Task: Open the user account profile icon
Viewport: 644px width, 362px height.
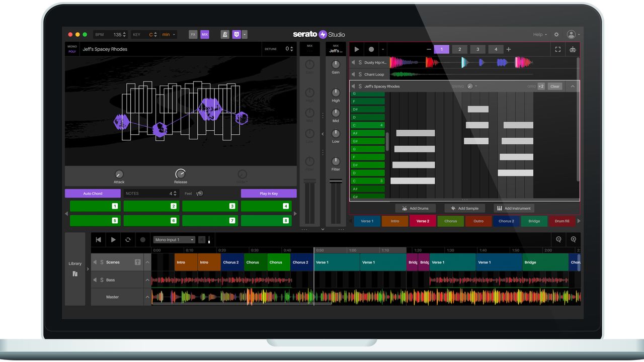Action: [571, 35]
